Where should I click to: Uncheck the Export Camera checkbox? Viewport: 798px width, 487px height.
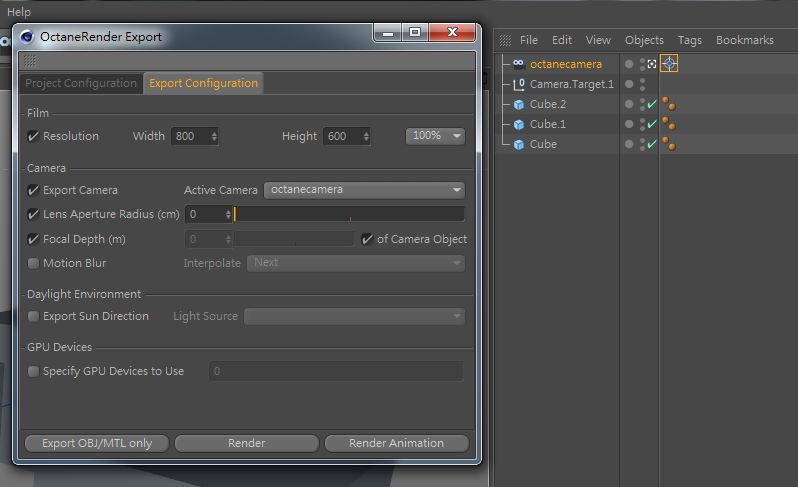click(x=33, y=190)
